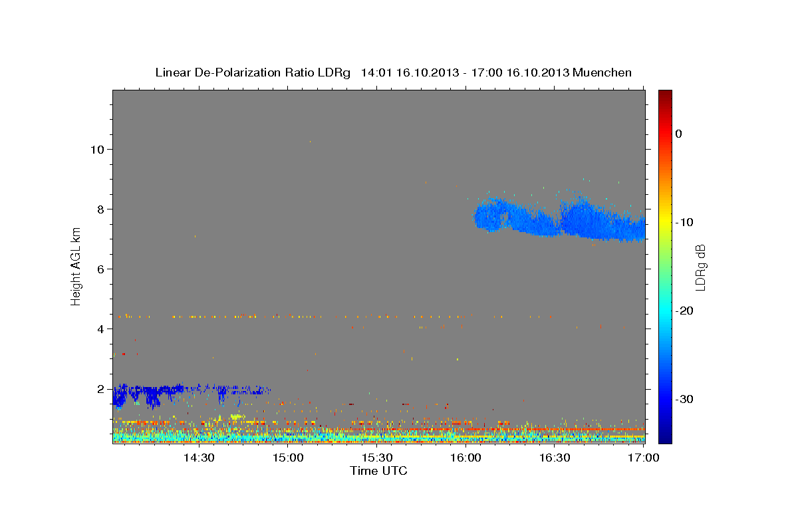Click the colorbar value 0
798x532 pixels.
point(679,134)
